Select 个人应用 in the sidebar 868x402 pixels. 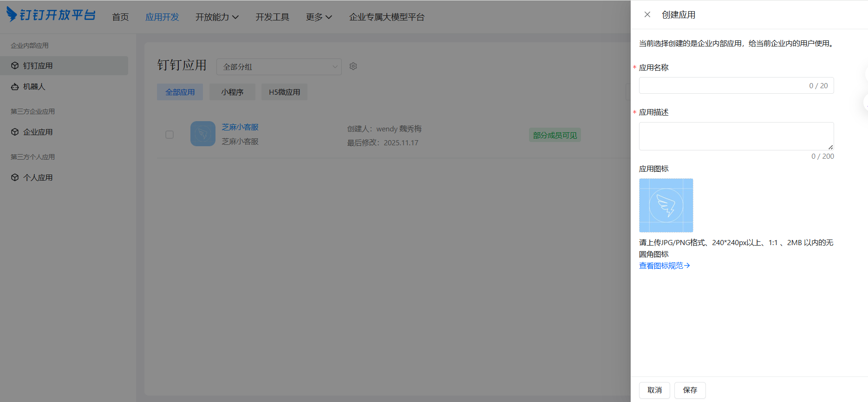click(64, 178)
